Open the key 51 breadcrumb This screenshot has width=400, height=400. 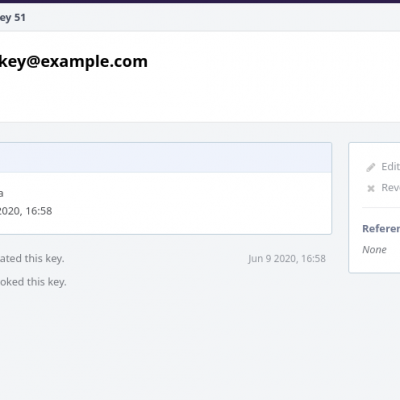13,17
